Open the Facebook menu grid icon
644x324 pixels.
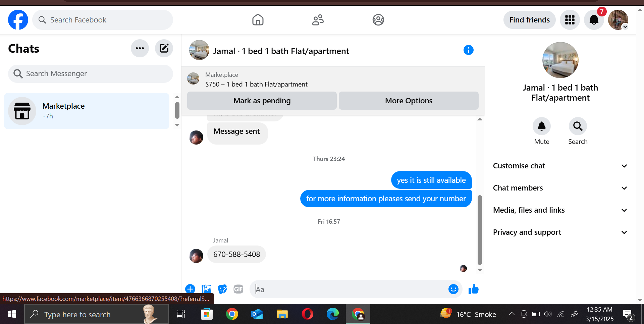[570, 20]
